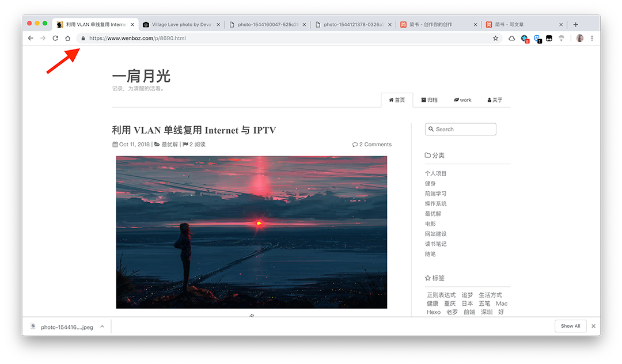Viewport: 622px width, 364px height.
Task: Click the 一肩月光 blog title
Action: coord(141,75)
